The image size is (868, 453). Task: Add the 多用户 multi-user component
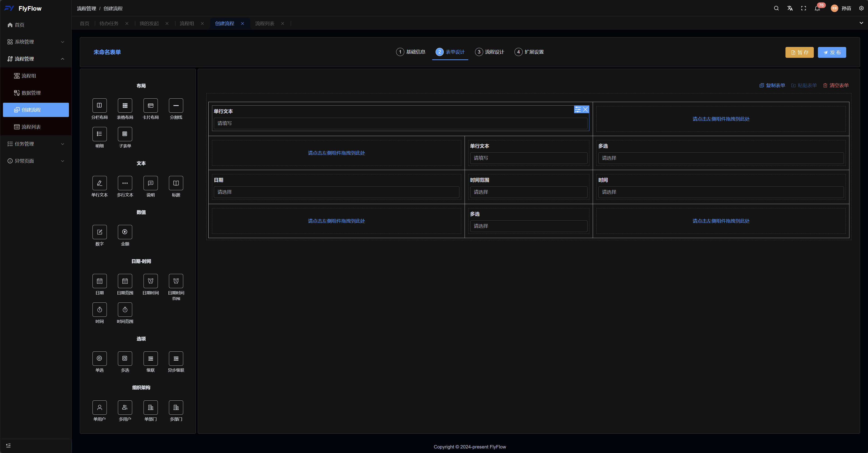pyautogui.click(x=125, y=407)
